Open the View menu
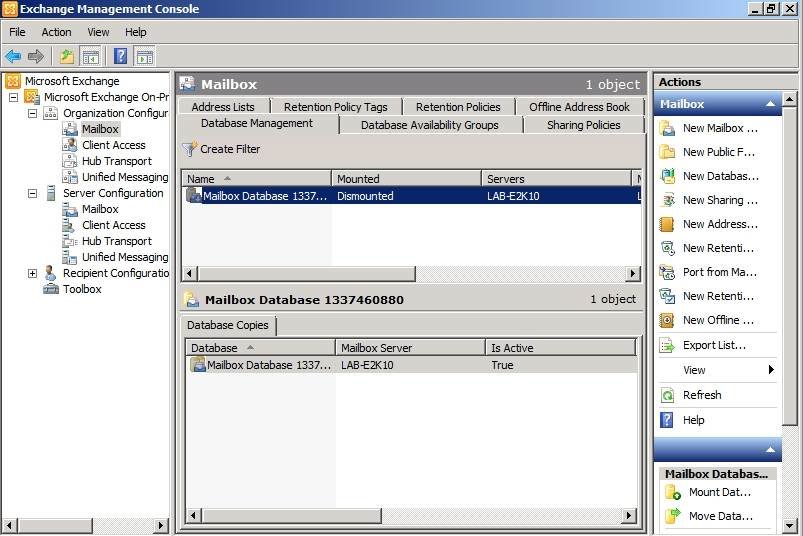This screenshot has height=536, width=803. click(98, 32)
